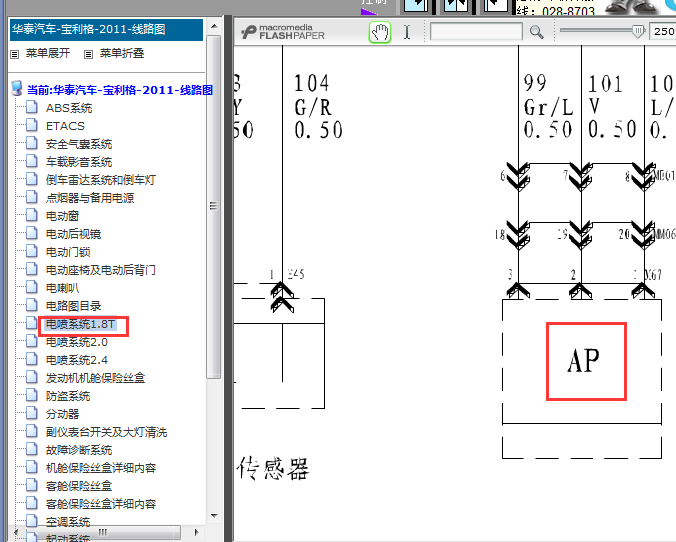Click the zoom slider handle
Screen dimensions: 676x542
(638, 31)
